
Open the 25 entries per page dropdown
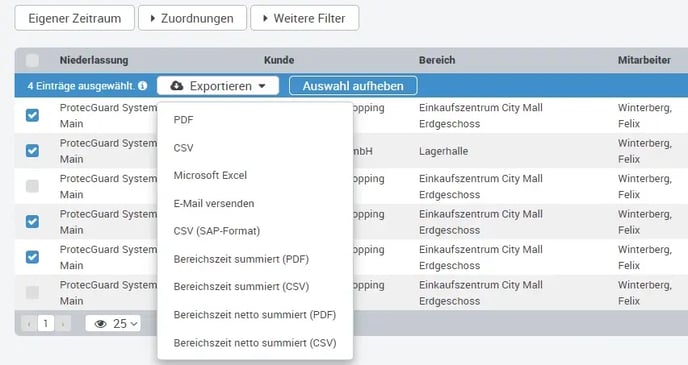113,324
